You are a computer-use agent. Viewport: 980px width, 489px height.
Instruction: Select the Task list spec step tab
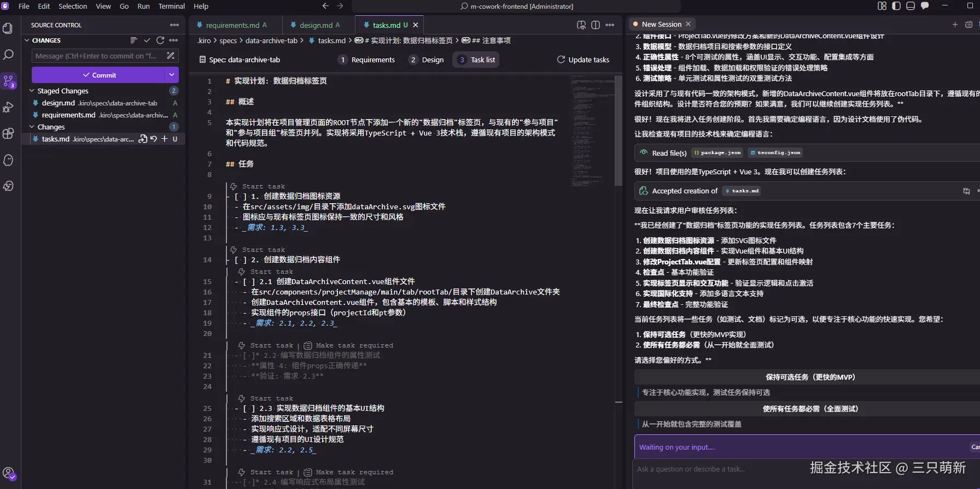(476, 60)
